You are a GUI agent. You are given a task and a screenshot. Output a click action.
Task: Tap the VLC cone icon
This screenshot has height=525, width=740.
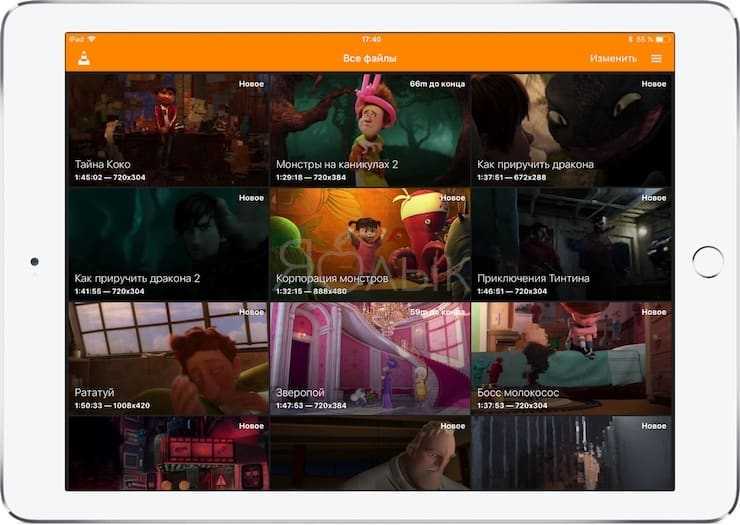(x=84, y=58)
